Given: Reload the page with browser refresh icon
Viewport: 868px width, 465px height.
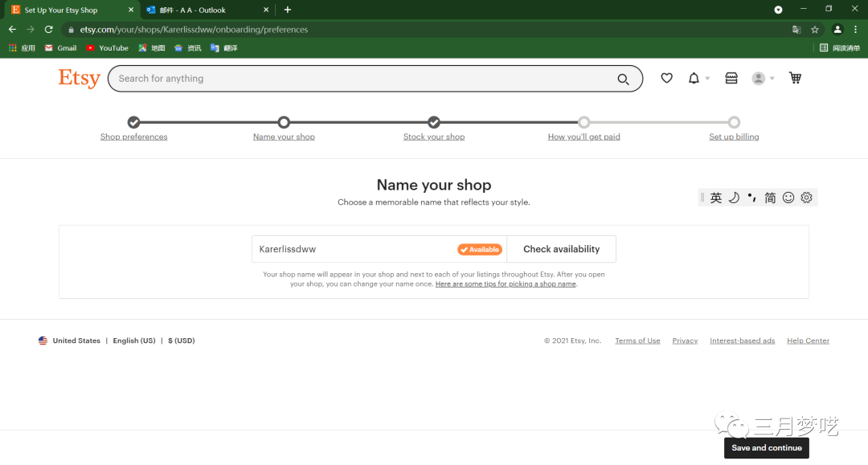Looking at the screenshot, I should point(48,30).
